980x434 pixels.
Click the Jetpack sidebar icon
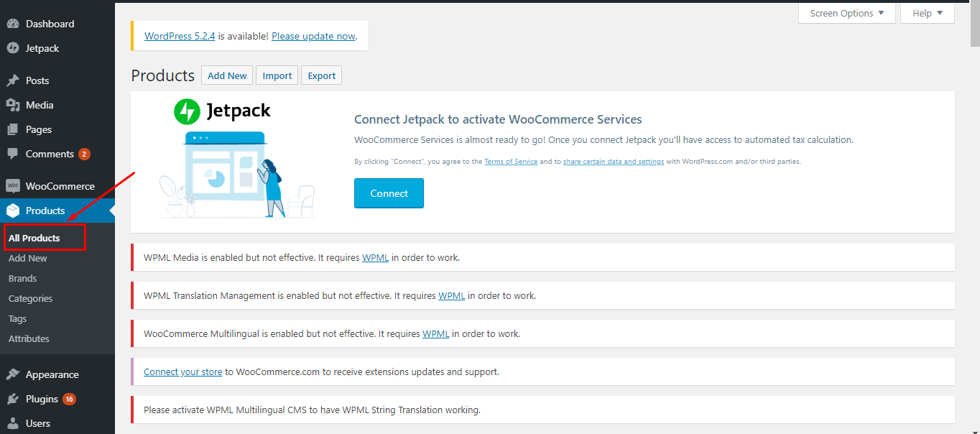coord(13,48)
